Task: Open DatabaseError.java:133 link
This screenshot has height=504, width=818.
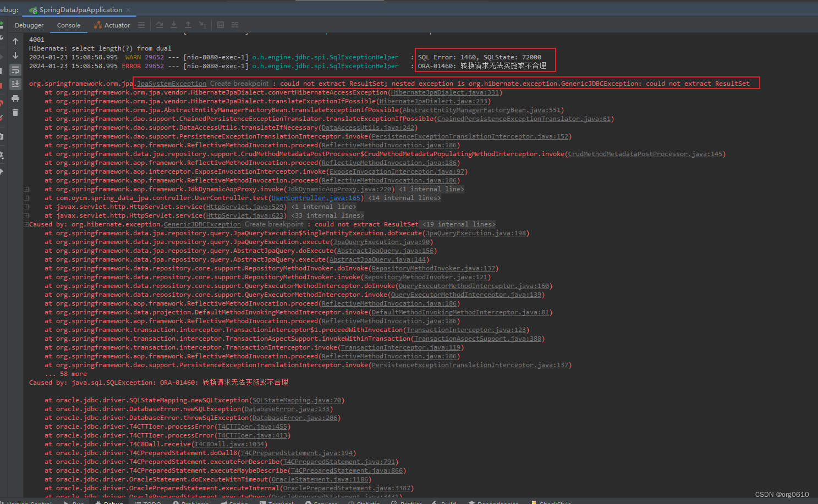Action: [287, 409]
